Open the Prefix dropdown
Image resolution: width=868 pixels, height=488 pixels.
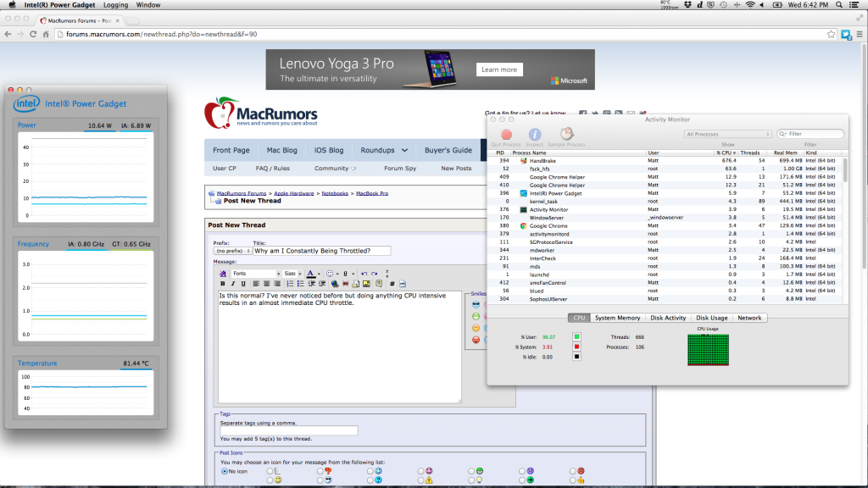tap(232, 251)
